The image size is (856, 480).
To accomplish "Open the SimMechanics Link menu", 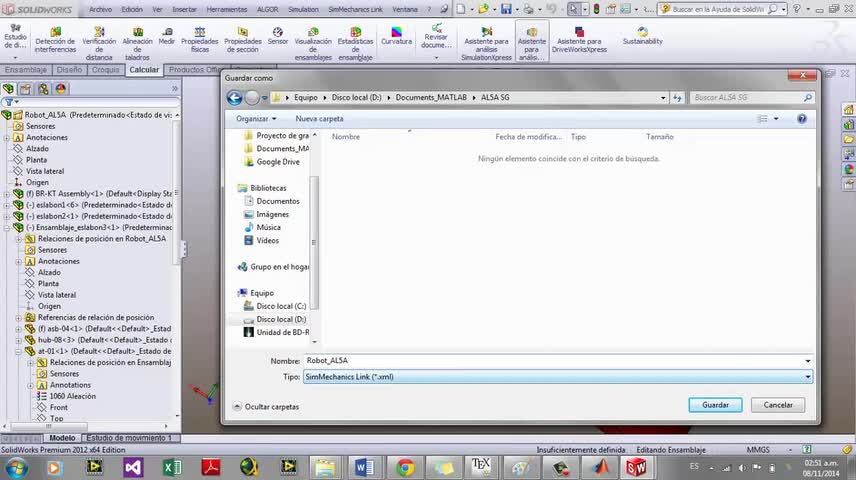I will point(355,9).
